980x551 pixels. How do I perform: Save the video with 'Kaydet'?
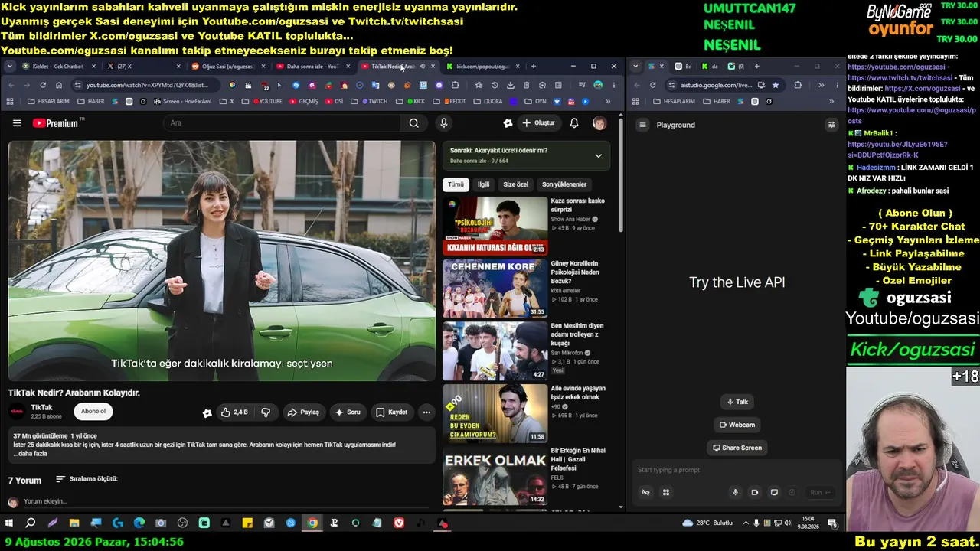pos(391,412)
